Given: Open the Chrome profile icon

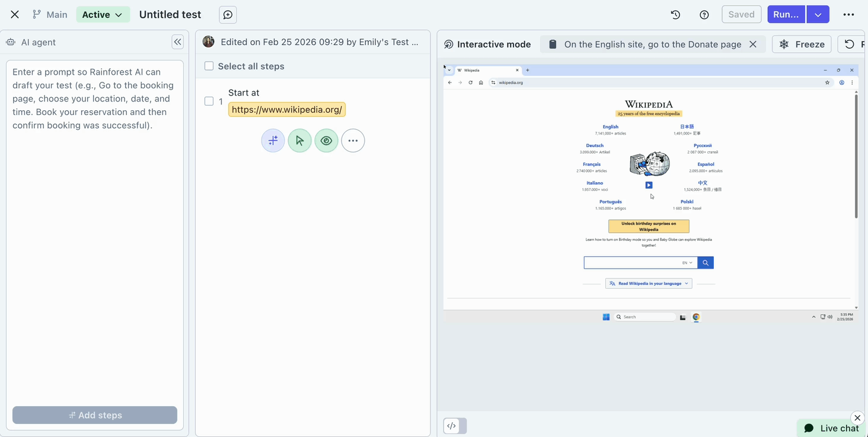Looking at the screenshot, I should point(841,82).
